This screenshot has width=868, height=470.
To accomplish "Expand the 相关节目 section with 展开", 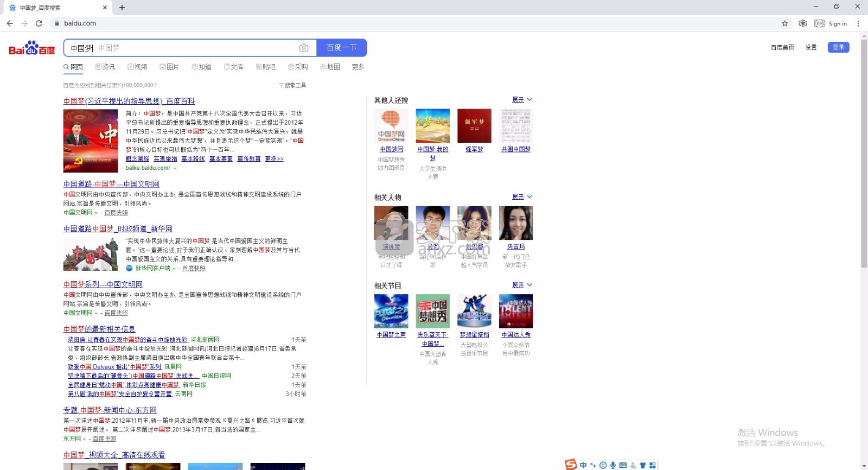I will click(x=522, y=284).
